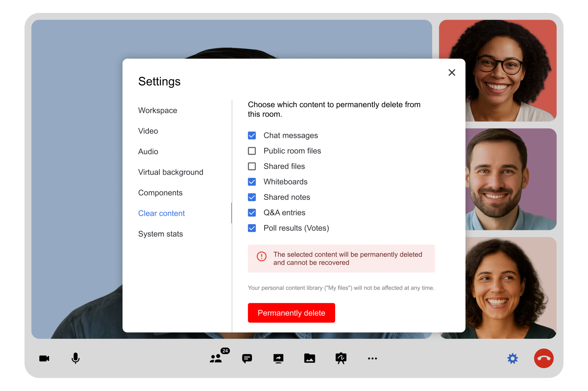Screen dimensions: 588x391
Task: Mute the microphone
Action: pyautogui.click(x=75, y=358)
